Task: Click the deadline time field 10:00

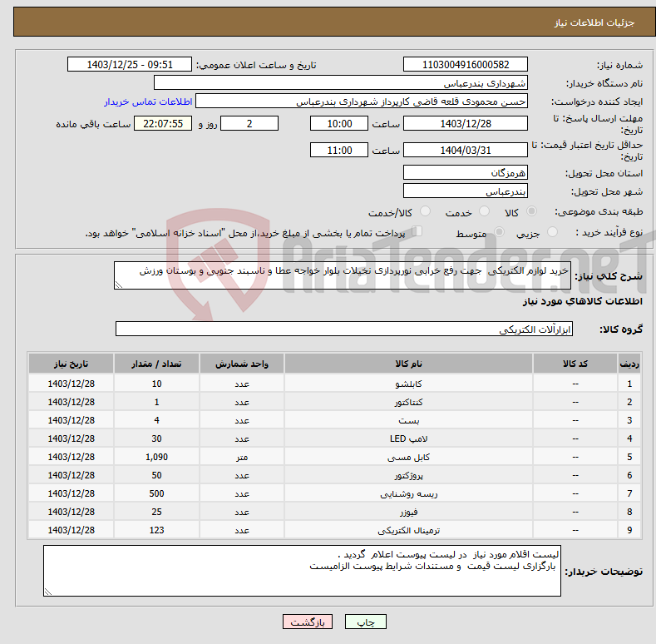Action: point(339,123)
